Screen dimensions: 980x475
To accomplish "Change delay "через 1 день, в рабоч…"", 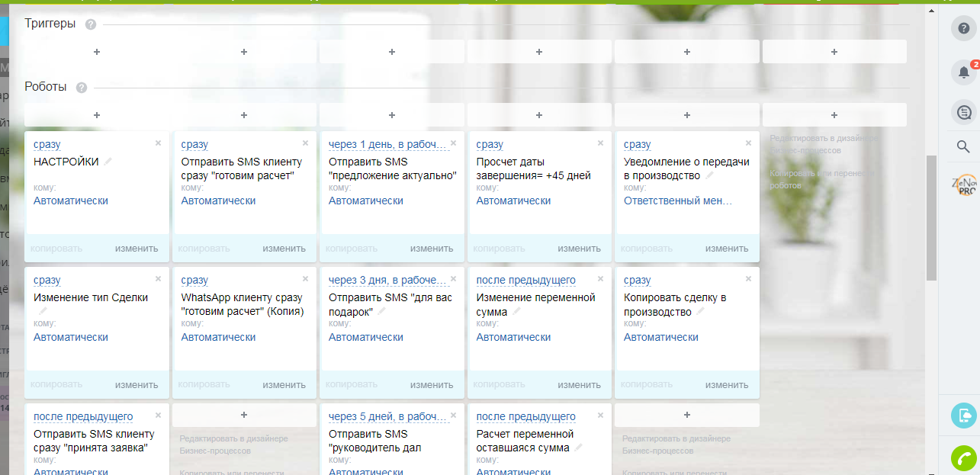I will [x=388, y=144].
